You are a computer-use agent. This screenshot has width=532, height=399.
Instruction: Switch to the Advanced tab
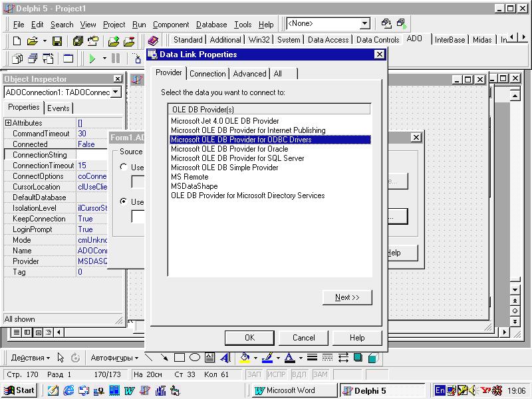point(249,74)
